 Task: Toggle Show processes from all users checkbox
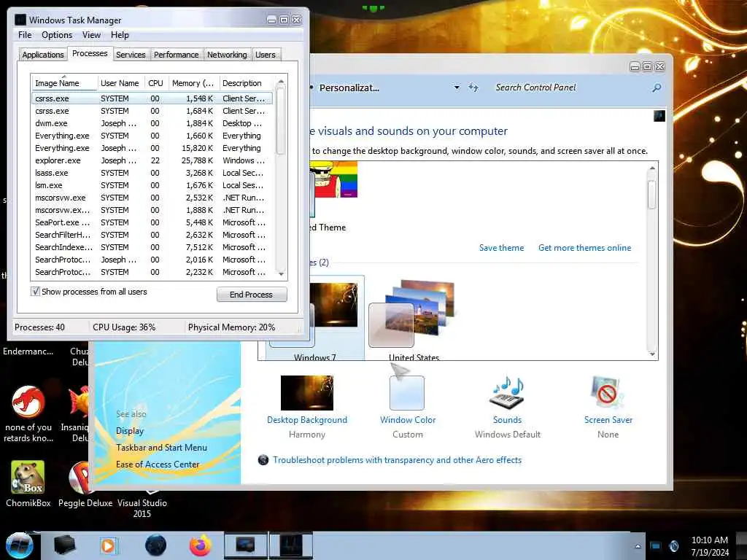(35, 292)
